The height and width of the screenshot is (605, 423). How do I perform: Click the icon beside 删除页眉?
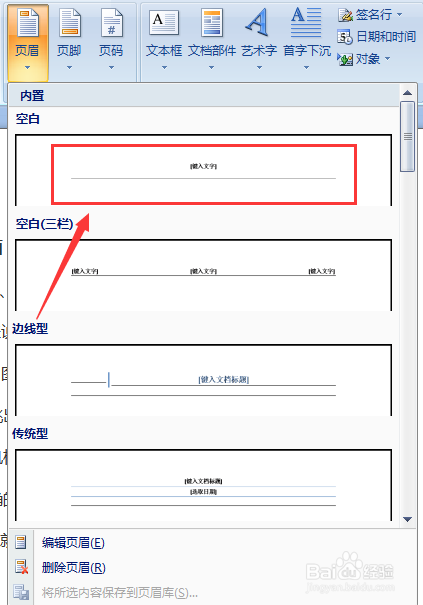pos(21,567)
